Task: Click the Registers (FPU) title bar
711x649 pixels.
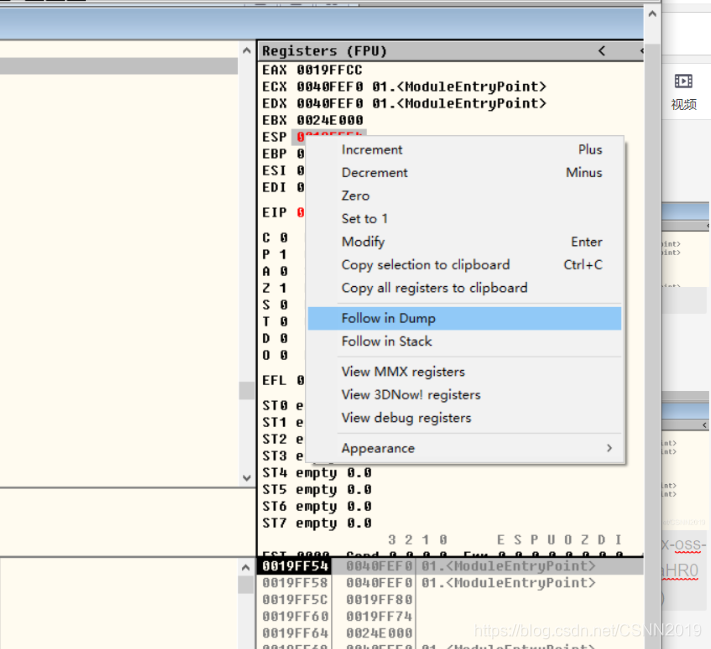Action: click(450, 51)
